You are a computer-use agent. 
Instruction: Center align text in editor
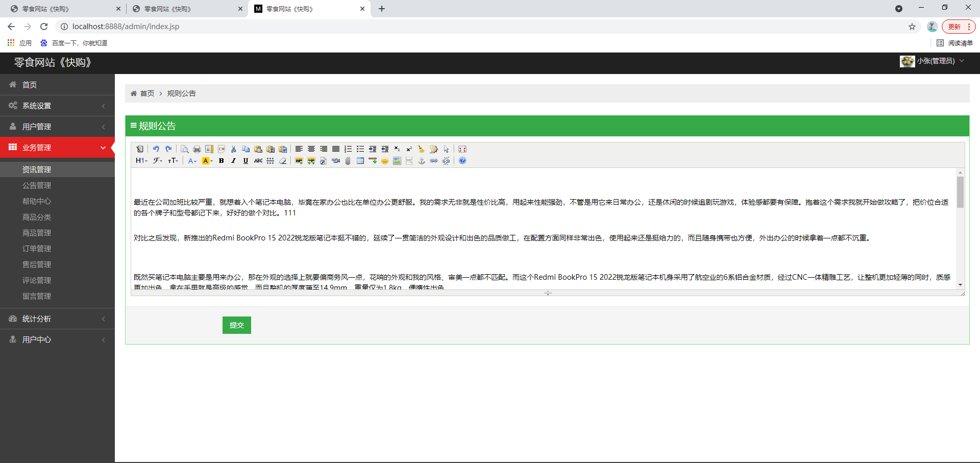pyautogui.click(x=311, y=149)
